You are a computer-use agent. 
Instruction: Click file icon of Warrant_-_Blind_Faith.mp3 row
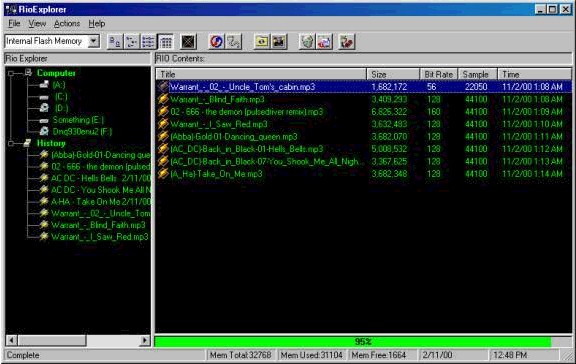click(163, 99)
